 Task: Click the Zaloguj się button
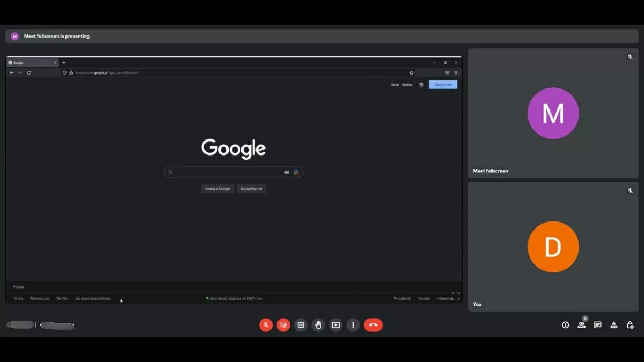pos(443,84)
